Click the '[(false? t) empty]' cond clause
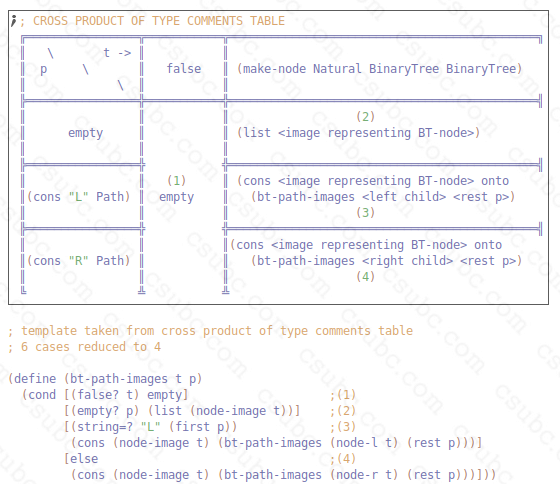The height and width of the screenshot is (484, 560). tap(126, 395)
